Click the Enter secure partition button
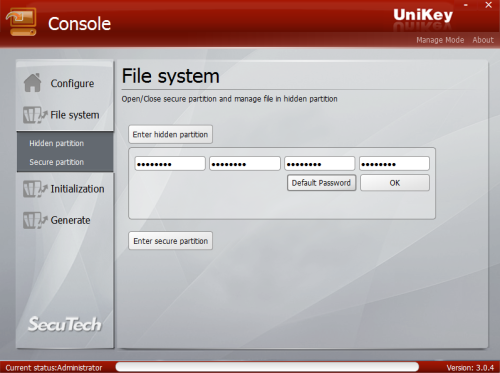The image size is (500, 373). pos(170,241)
